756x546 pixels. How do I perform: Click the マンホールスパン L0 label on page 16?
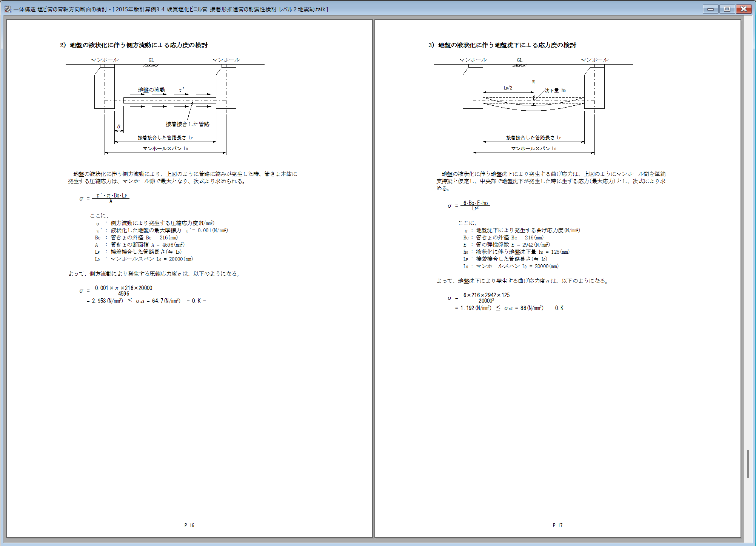click(165, 149)
